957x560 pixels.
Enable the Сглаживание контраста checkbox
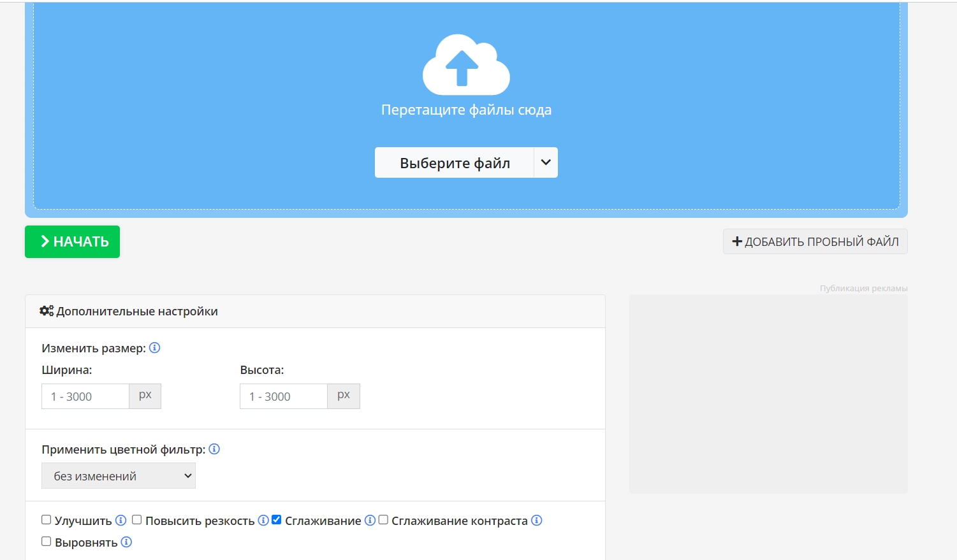pos(383,520)
